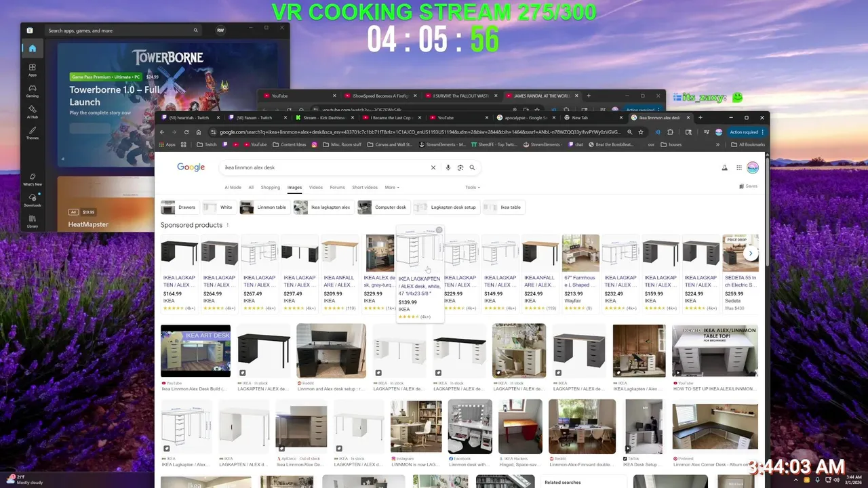Image resolution: width=868 pixels, height=488 pixels.
Task: Open Home in Microsoft Store sidebar
Action: point(32,48)
